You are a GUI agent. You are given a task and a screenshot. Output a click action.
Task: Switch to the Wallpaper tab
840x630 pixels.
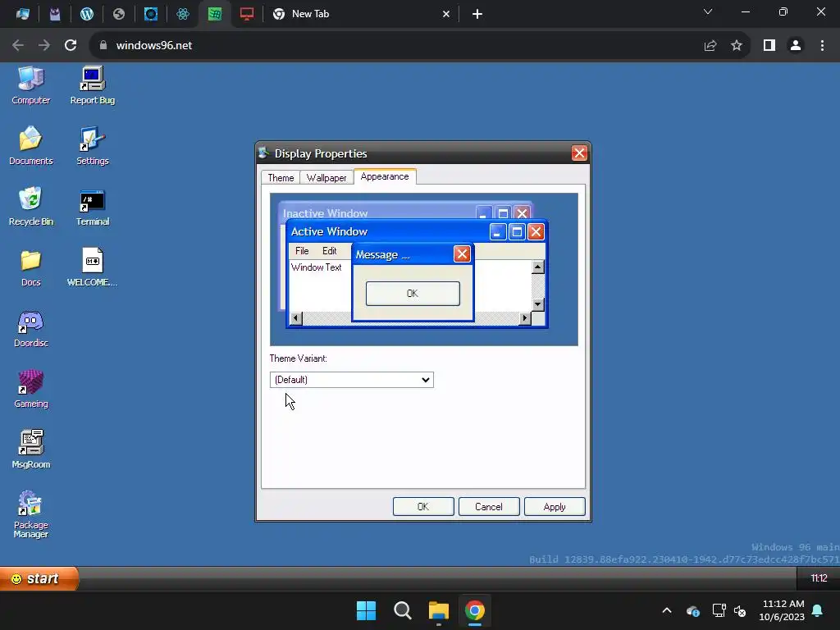tap(326, 177)
